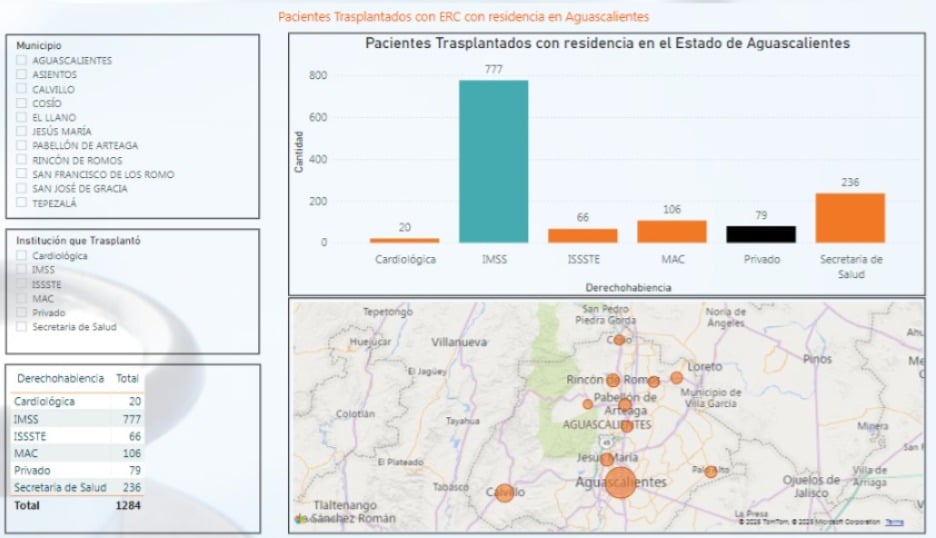This screenshot has height=538, width=936.
Task: Click the orange Secretaria de Salud bar
Action: (849, 218)
